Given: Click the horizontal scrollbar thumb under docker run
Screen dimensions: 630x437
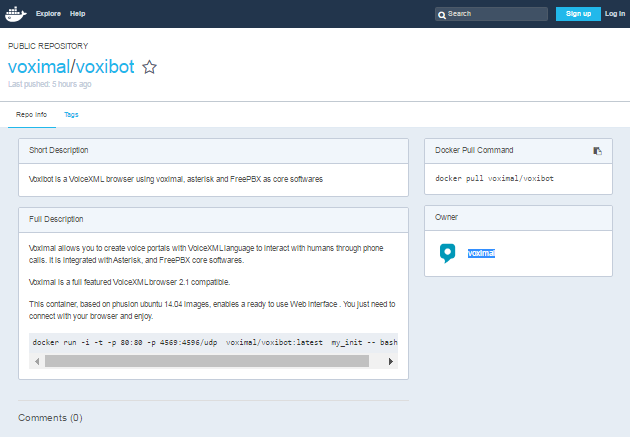Looking at the screenshot, I should coord(207,361).
